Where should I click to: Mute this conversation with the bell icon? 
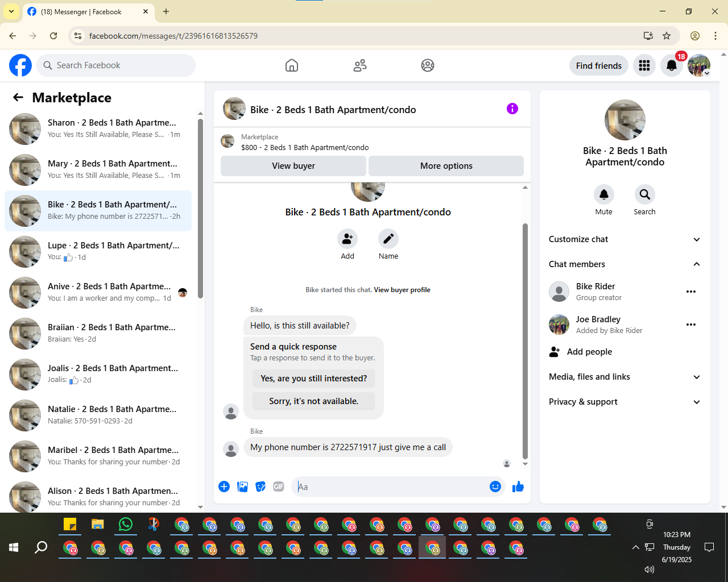tap(604, 194)
